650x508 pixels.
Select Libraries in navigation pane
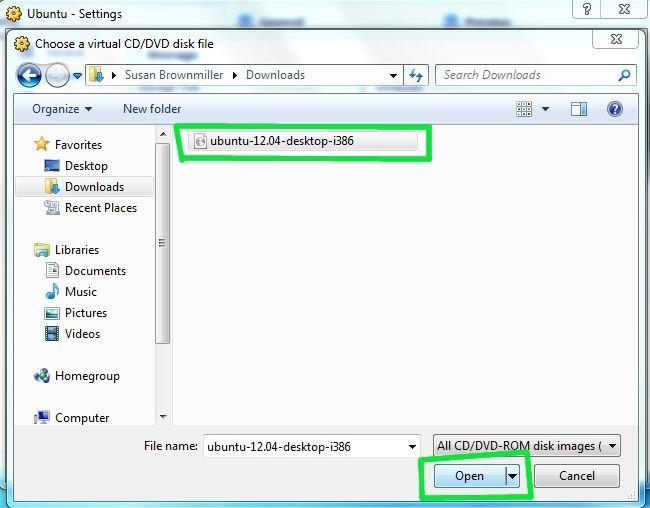pos(77,250)
